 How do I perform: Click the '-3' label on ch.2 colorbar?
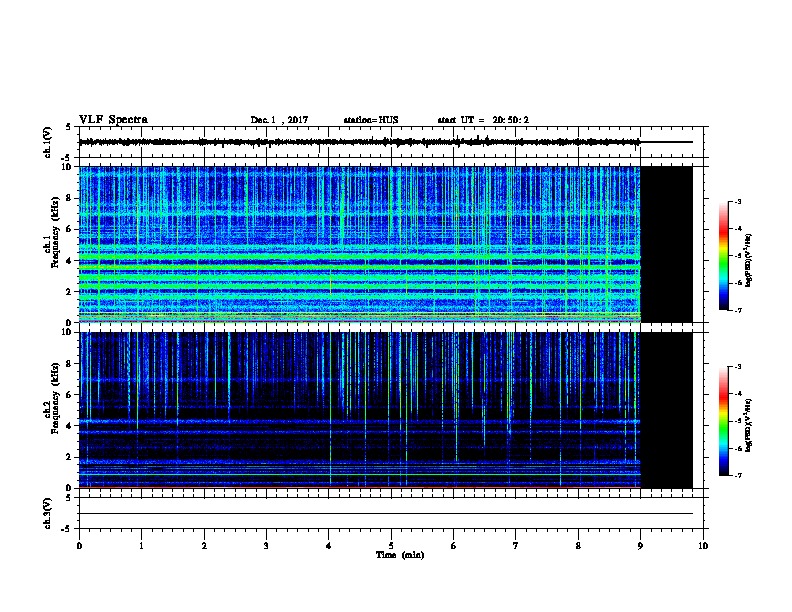click(737, 367)
